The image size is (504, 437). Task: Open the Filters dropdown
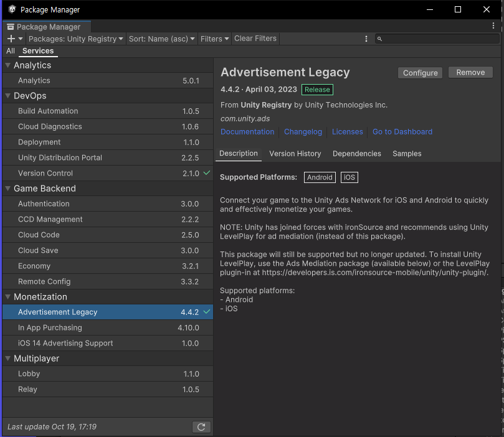pos(214,39)
